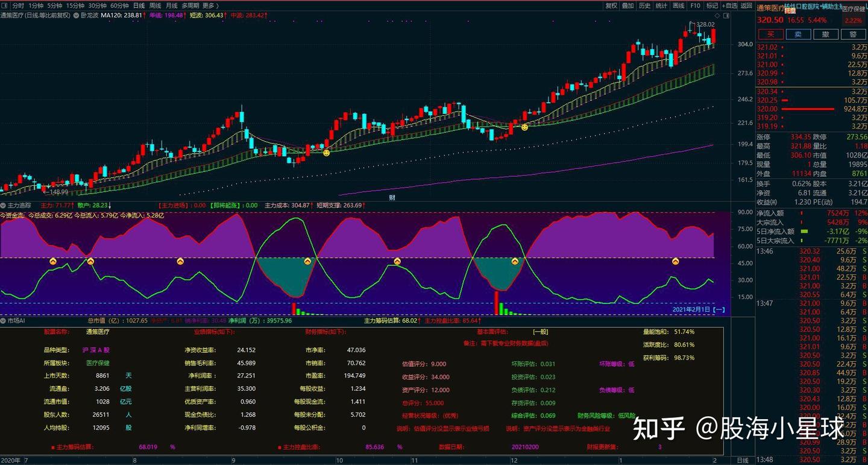Switch to 15分钟 period

pos(75,5)
